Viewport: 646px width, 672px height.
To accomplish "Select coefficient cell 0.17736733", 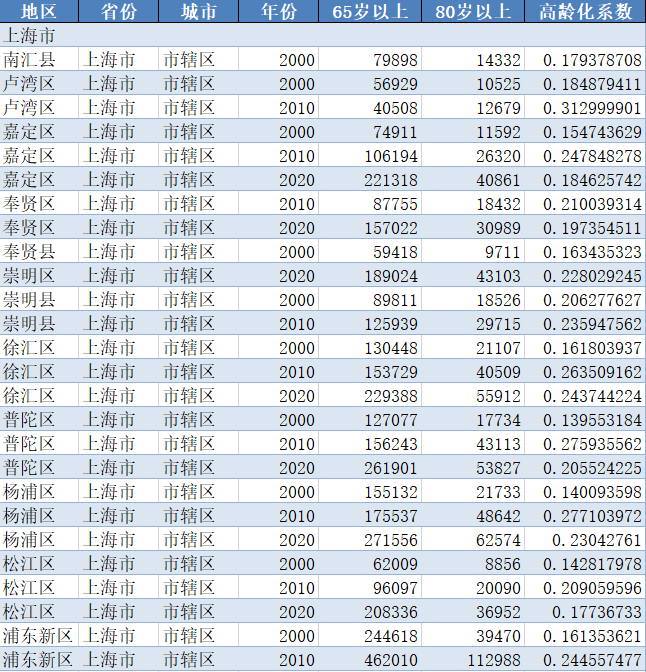I will point(586,611).
